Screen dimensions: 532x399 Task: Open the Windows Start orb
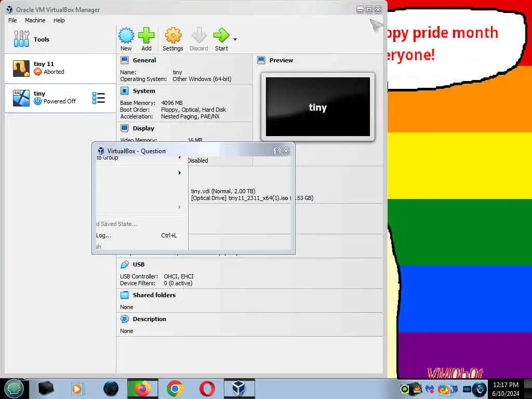click(14, 389)
